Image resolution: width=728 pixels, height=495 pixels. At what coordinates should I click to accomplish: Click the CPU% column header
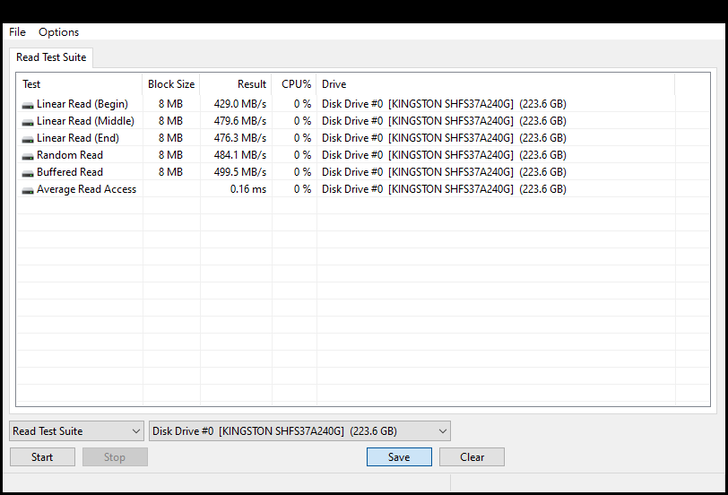point(294,84)
